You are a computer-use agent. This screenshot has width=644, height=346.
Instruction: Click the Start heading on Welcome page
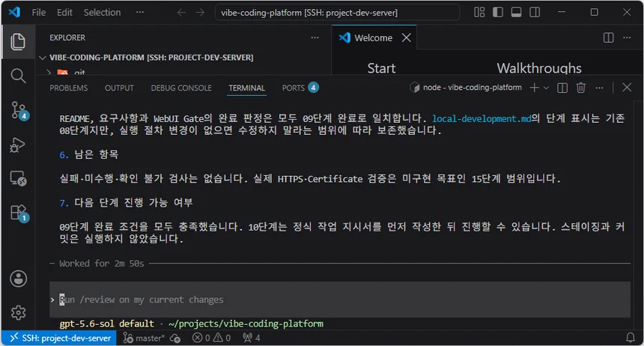coord(381,68)
